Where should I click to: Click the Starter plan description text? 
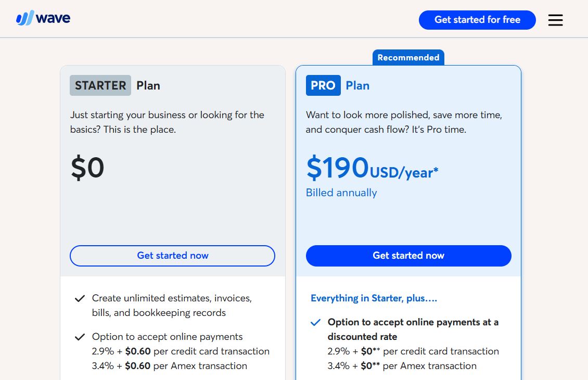tap(167, 122)
